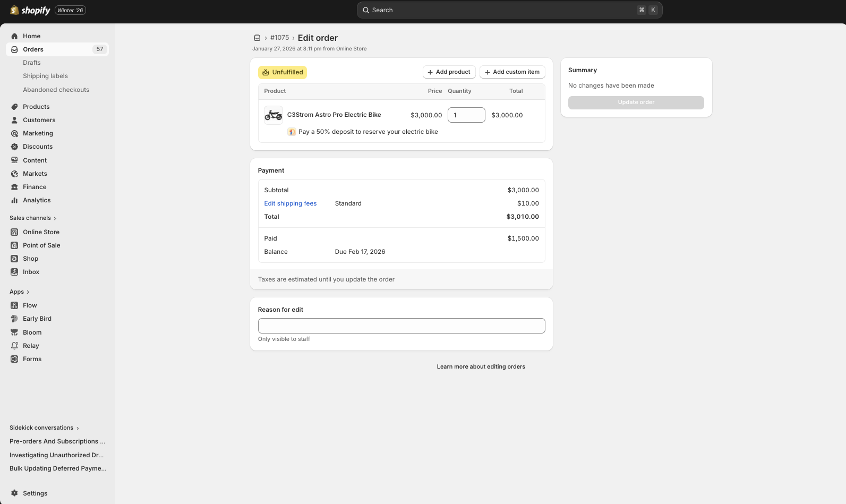The width and height of the screenshot is (846, 504).
Task: Navigate to Products menu label
Action: tap(36, 107)
